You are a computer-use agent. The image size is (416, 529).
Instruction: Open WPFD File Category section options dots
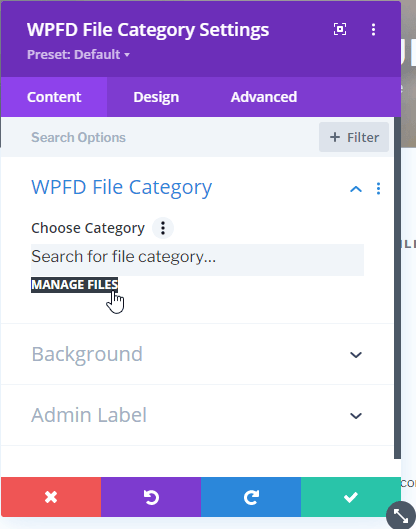click(x=378, y=189)
